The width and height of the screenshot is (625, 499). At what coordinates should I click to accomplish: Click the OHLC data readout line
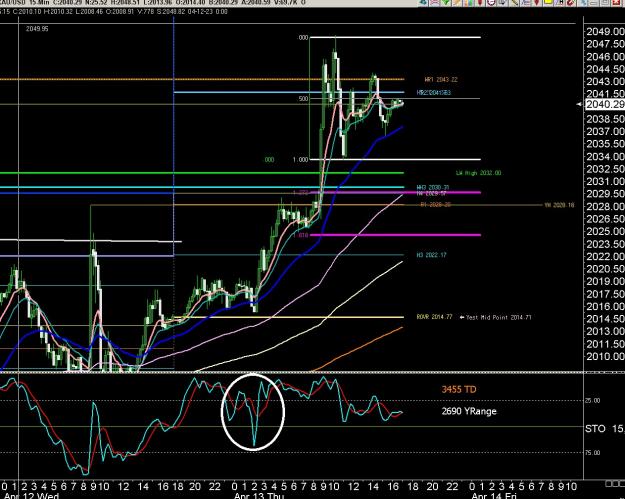tap(114, 12)
